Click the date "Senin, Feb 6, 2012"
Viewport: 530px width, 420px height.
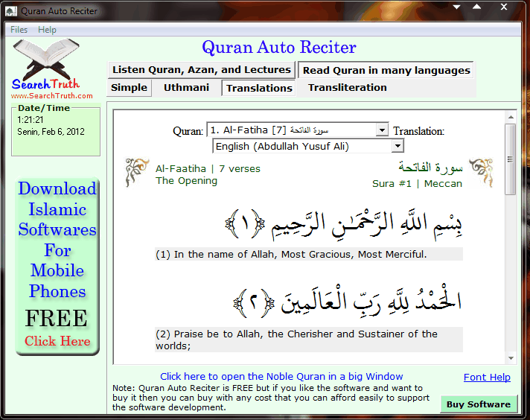point(51,132)
